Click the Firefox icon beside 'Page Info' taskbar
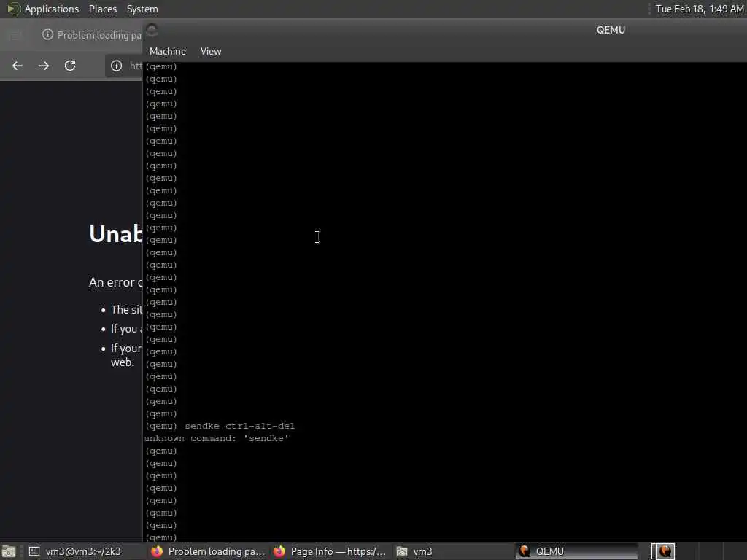The height and width of the screenshot is (560, 747). pyautogui.click(x=279, y=551)
